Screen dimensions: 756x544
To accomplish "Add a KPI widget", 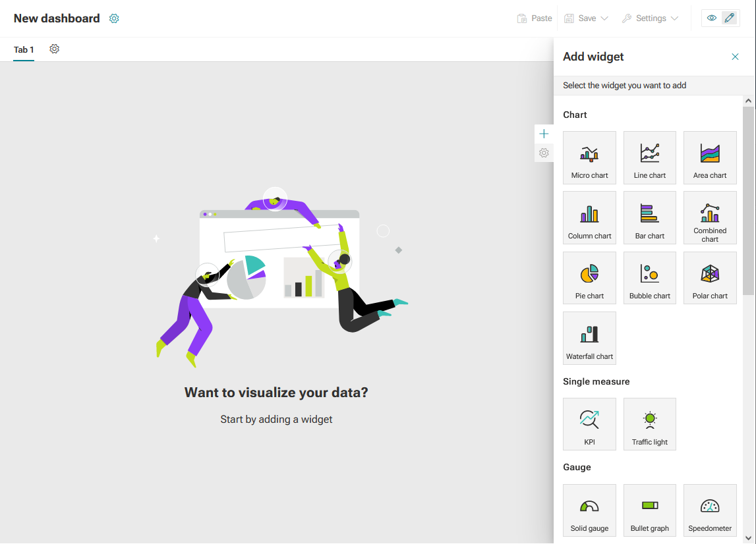I will point(589,424).
